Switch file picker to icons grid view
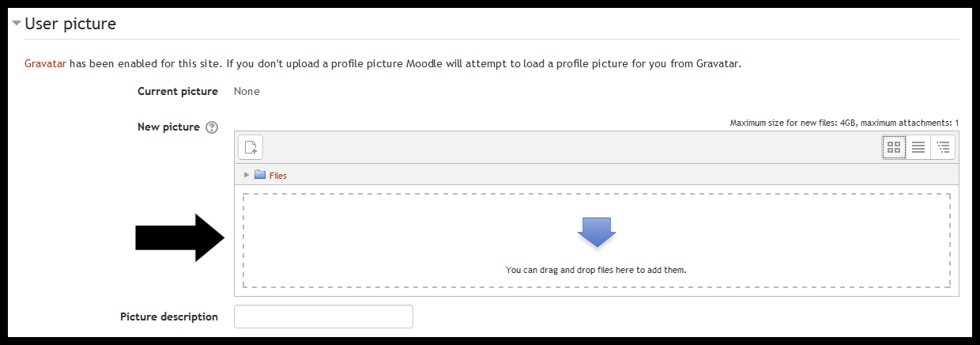Viewport: 980px width, 345px height. pyautogui.click(x=895, y=147)
